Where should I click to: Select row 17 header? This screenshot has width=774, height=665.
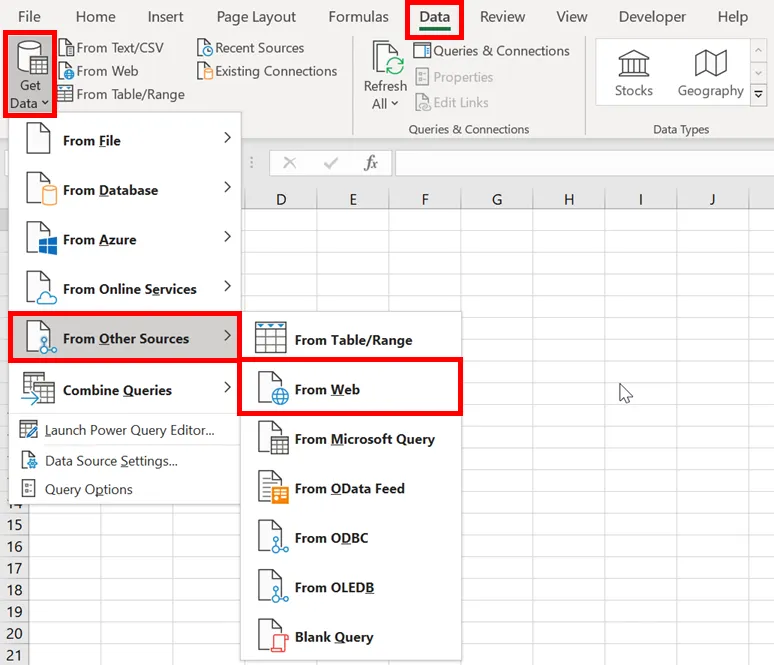coord(14,568)
